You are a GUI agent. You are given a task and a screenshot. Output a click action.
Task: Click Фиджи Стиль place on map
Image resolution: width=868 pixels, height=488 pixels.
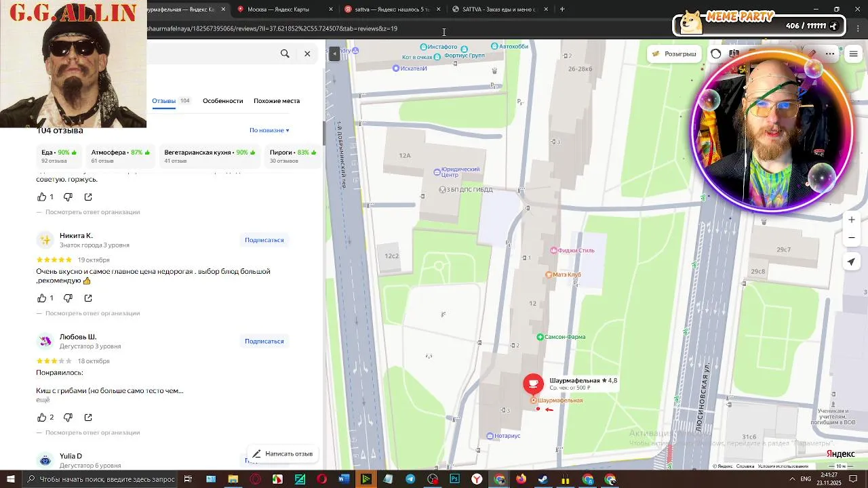[572, 251]
